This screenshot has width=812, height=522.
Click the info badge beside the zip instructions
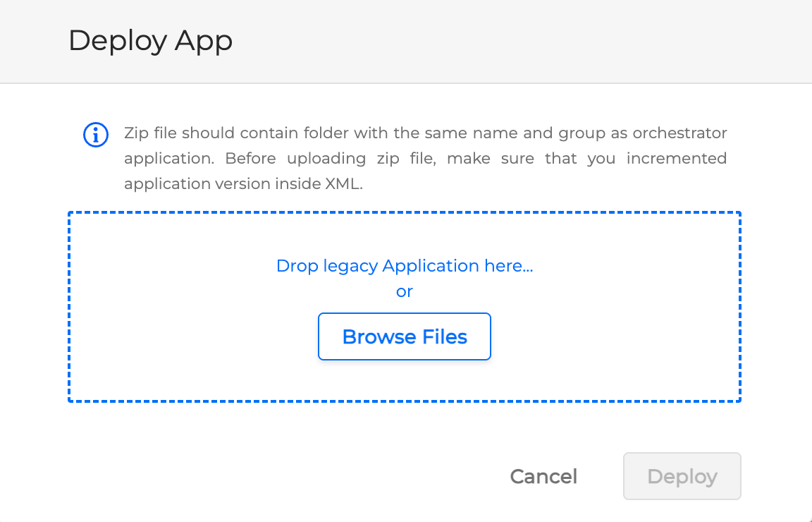pyautogui.click(x=96, y=135)
